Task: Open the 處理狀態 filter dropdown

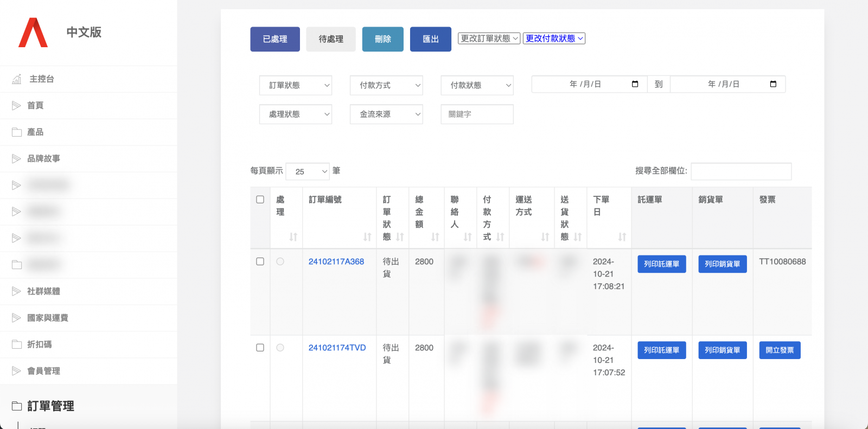Action: coord(296,114)
